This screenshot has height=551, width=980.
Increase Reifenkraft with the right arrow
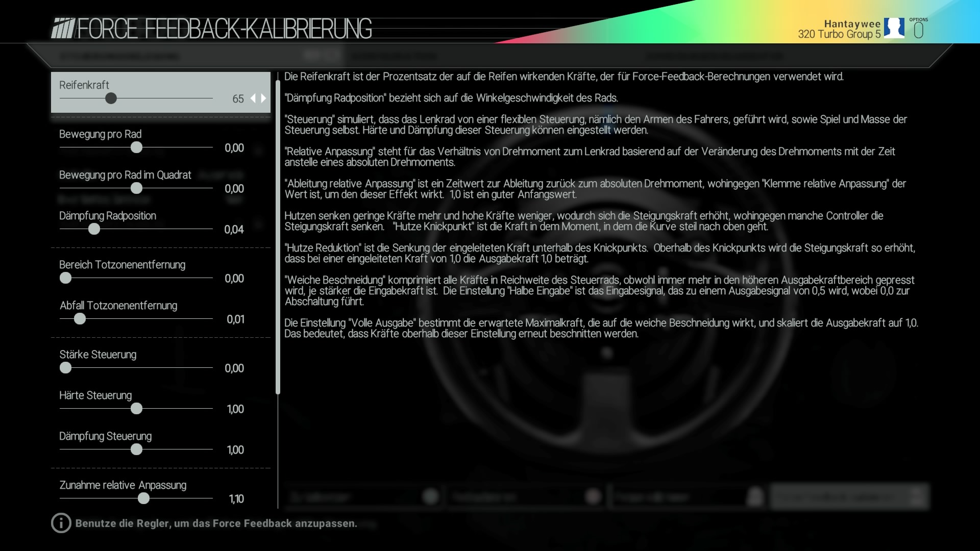263,98
